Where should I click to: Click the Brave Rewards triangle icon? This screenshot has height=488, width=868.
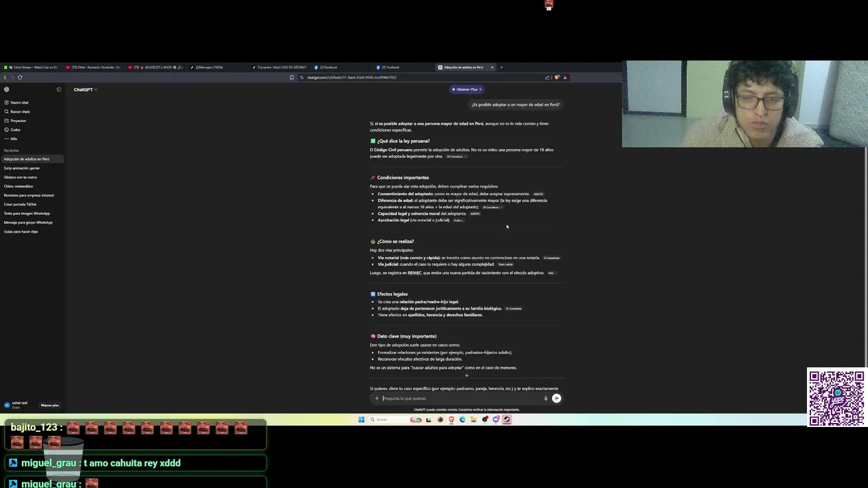pyautogui.click(x=564, y=77)
